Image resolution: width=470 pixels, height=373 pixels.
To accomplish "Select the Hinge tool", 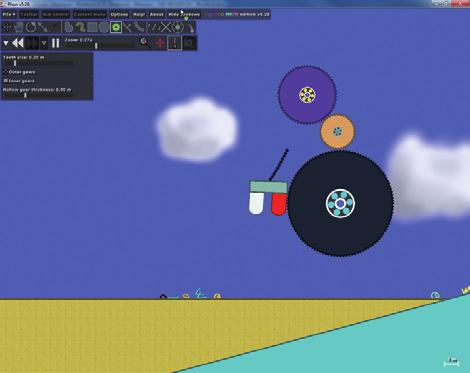I will coord(178,27).
